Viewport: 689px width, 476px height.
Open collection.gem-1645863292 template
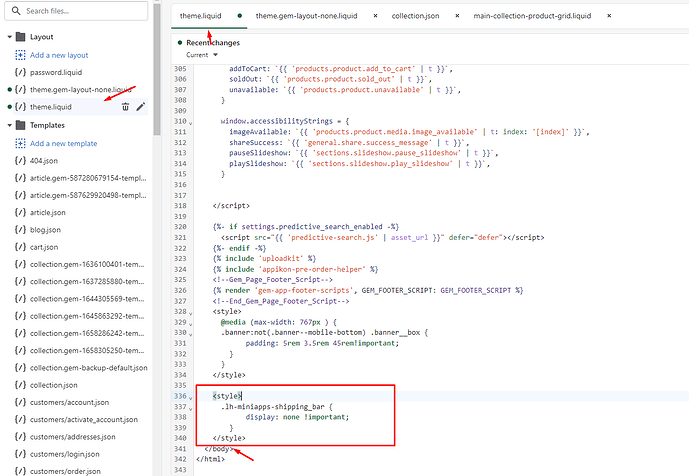[x=87, y=316]
